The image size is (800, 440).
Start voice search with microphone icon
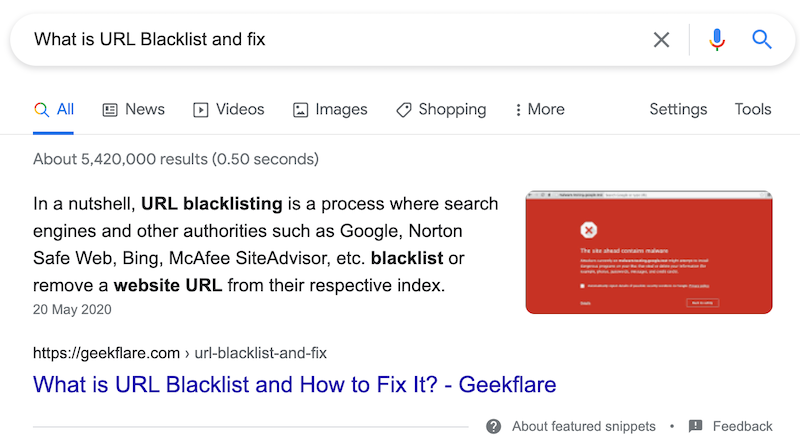pyautogui.click(x=717, y=40)
